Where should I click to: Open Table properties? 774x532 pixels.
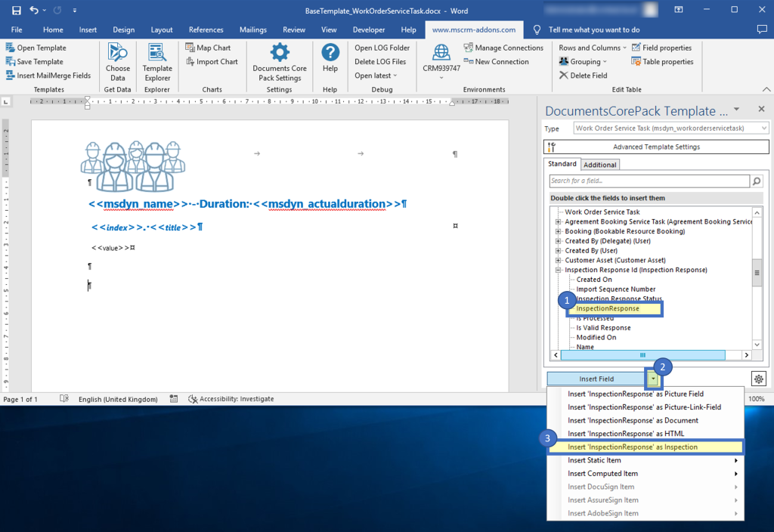tap(662, 62)
